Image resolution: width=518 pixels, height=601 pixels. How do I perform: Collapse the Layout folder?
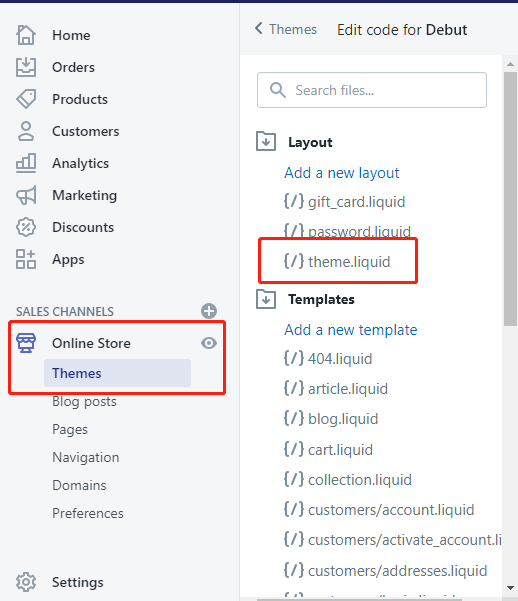(x=266, y=142)
